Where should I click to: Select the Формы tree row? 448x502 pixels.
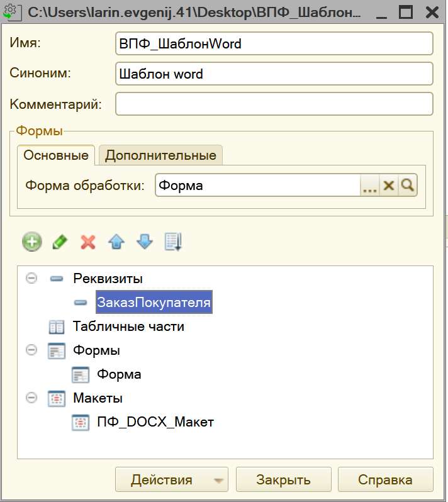[x=96, y=350]
